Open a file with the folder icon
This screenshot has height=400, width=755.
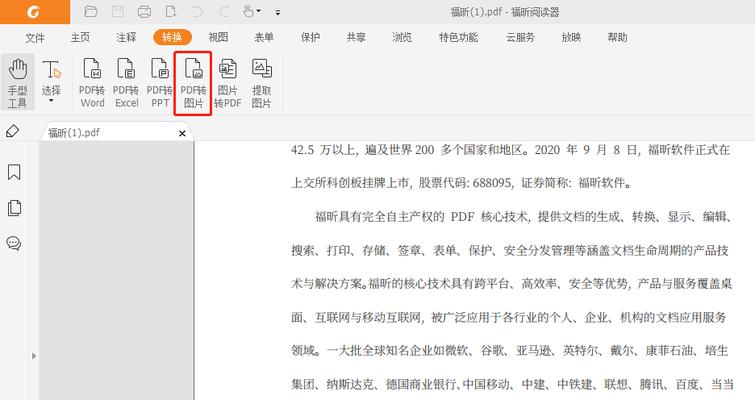91,12
